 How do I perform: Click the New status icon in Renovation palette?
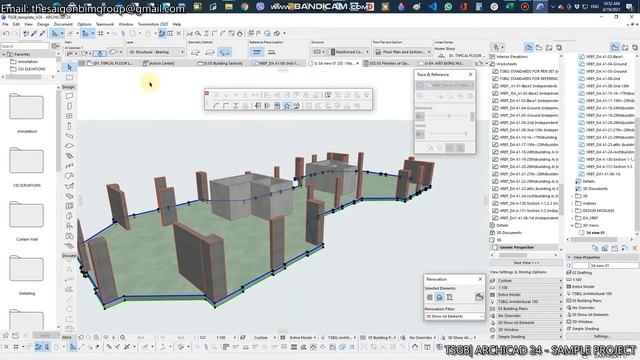tap(449, 297)
